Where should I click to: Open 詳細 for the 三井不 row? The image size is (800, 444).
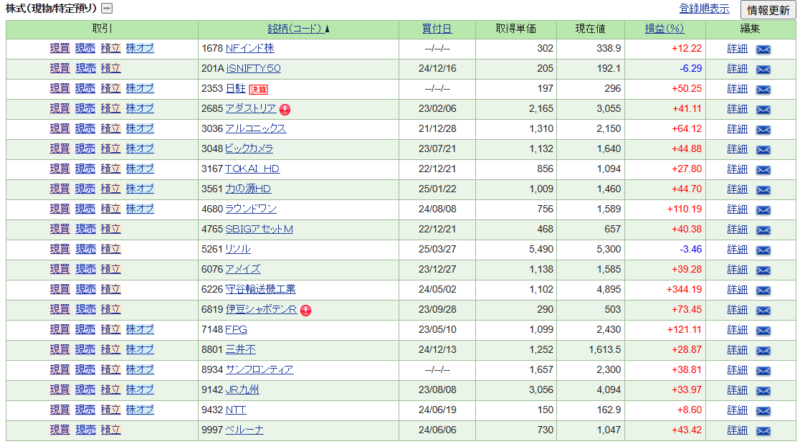point(737,350)
